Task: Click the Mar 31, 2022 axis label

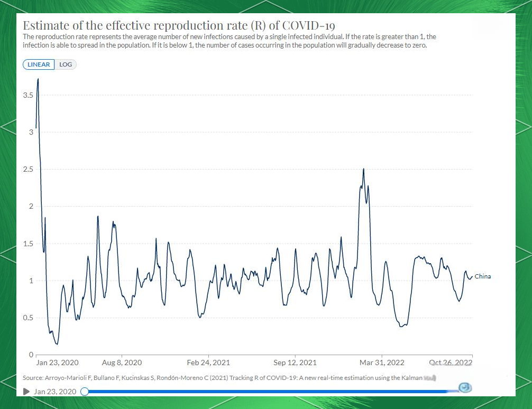Action: point(382,362)
